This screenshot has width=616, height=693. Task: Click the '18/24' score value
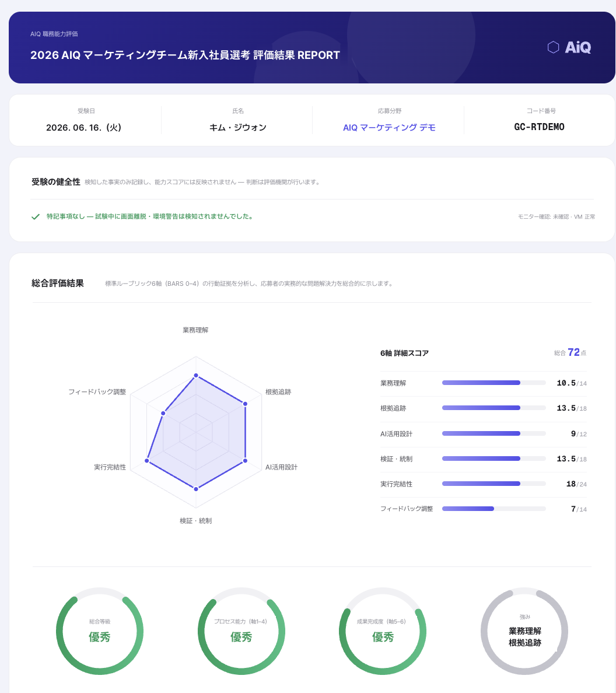[x=577, y=484]
